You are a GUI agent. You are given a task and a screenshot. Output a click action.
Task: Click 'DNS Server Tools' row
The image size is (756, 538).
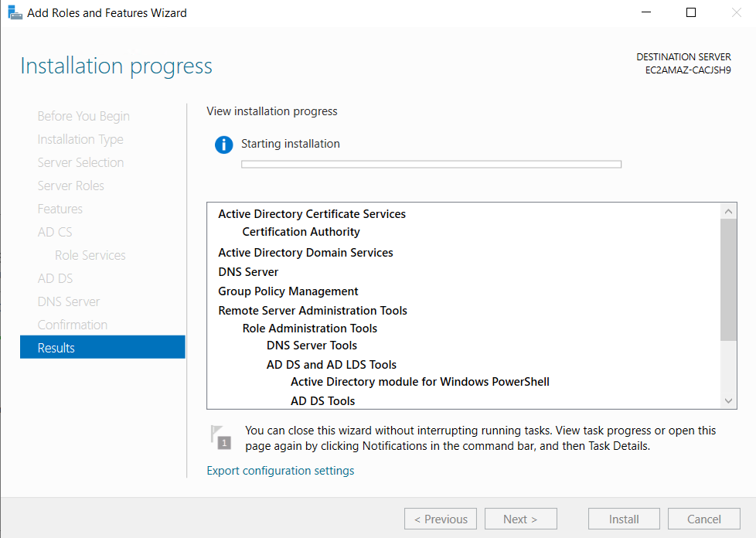(312, 346)
